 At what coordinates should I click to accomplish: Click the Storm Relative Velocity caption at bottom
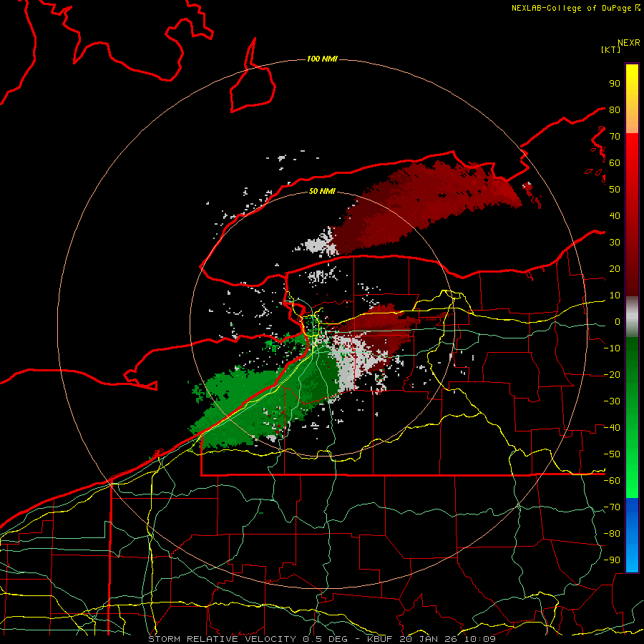coord(322,639)
